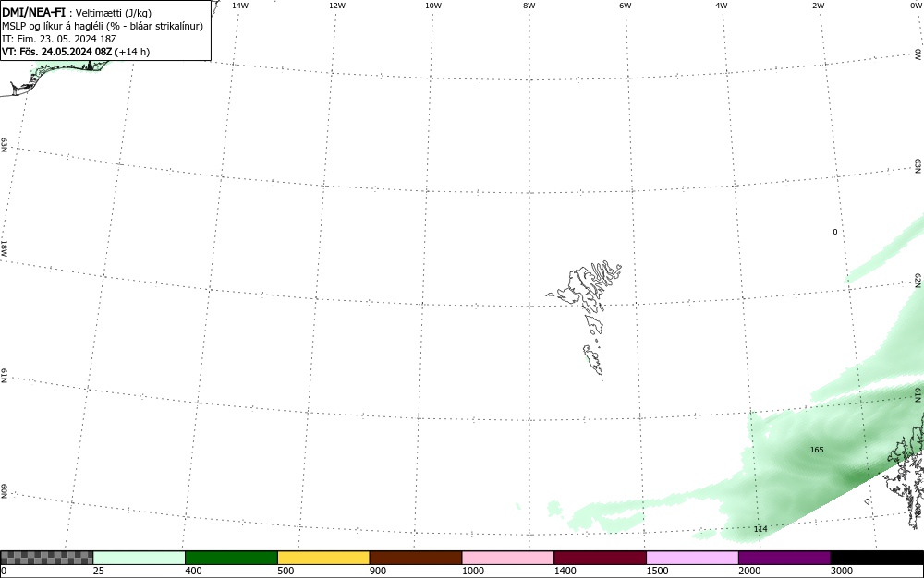The image size is (924, 578).
Task: Click the 8W longitude label
Action: pyautogui.click(x=529, y=6)
